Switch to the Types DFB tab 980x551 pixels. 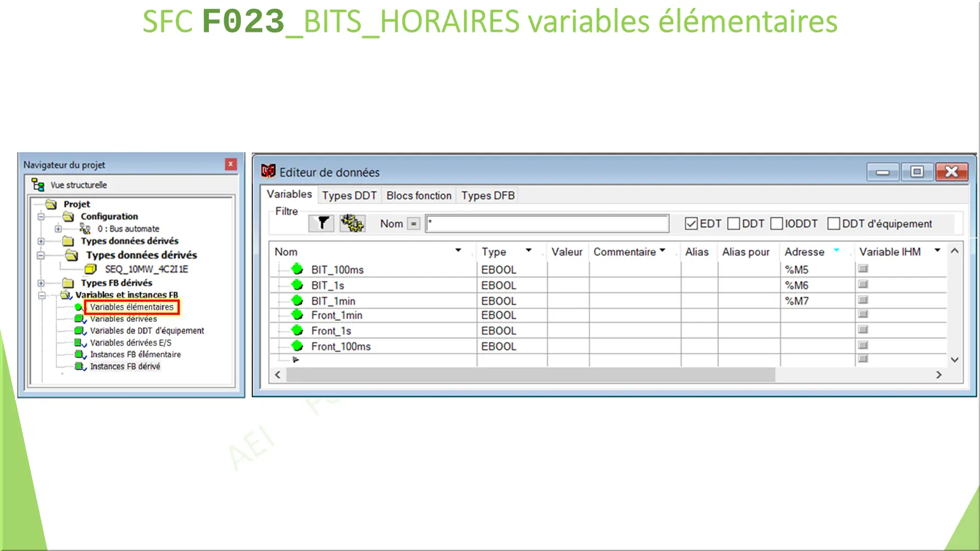point(487,195)
